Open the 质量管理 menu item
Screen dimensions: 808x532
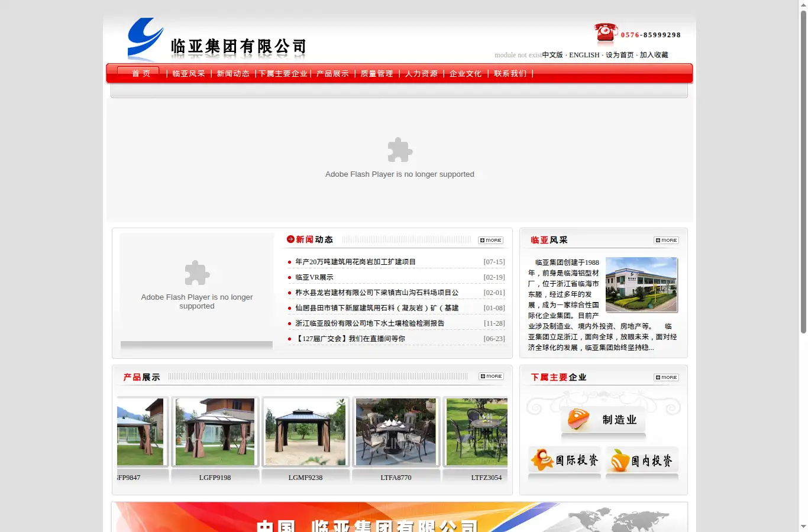click(x=377, y=74)
